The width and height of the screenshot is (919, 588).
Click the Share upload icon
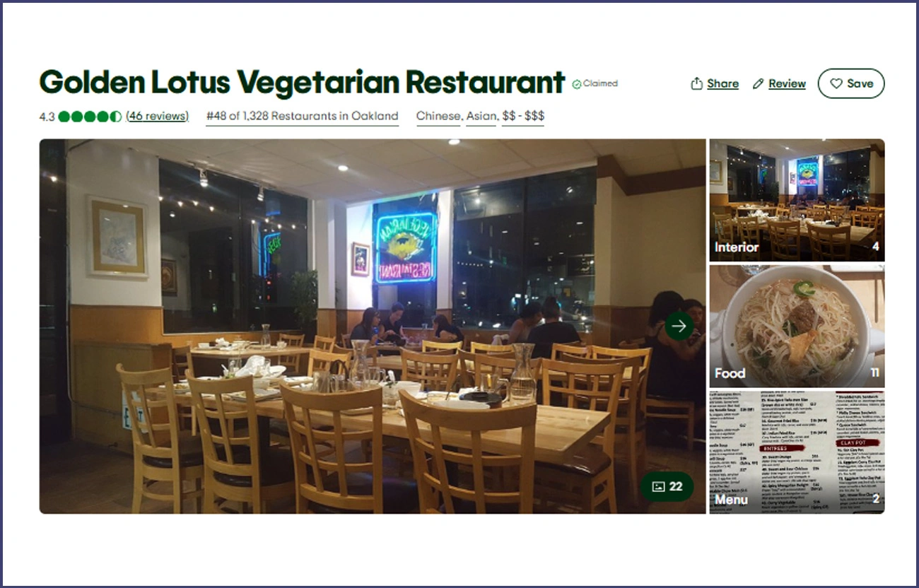click(696, 83)
